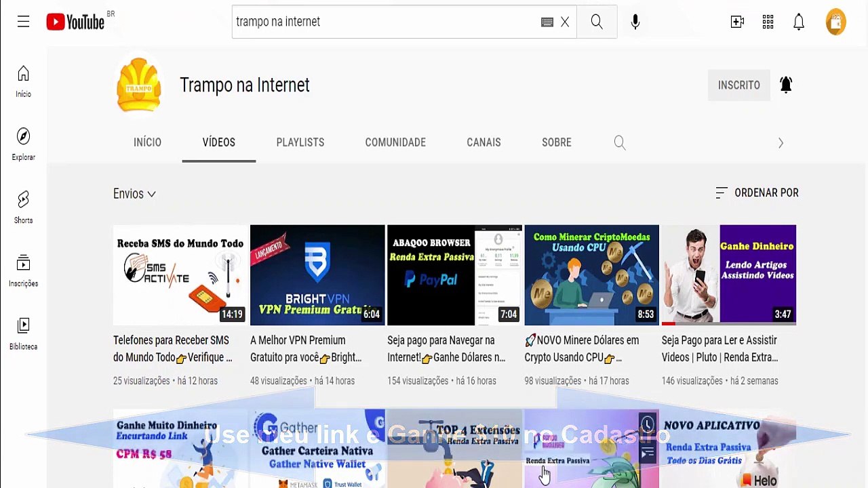Open Receba SMS do Mundo Todo thumbnail
Image resolution: width=868 pixels, height=488 pixels.
coord(180,275)
